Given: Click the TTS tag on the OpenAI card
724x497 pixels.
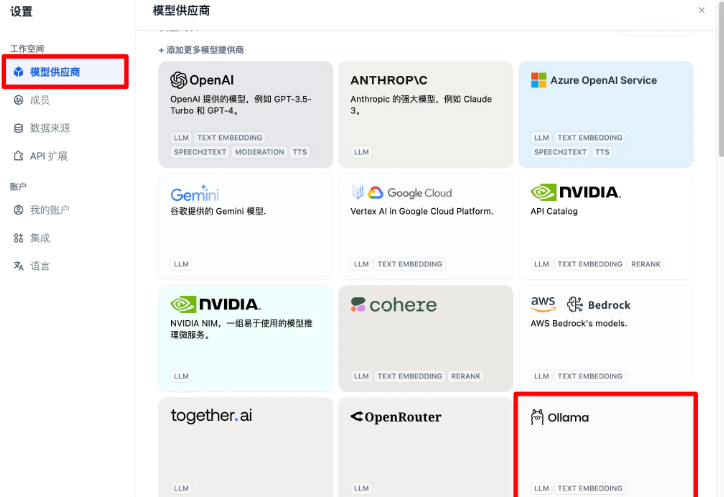Looking at the screenshot, I should click(300, 152).
